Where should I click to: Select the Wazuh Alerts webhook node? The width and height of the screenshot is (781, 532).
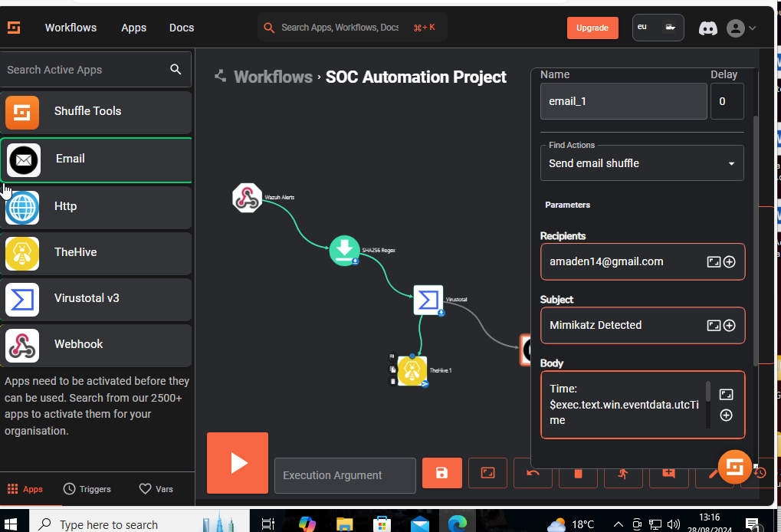click(x=247, y=197)
